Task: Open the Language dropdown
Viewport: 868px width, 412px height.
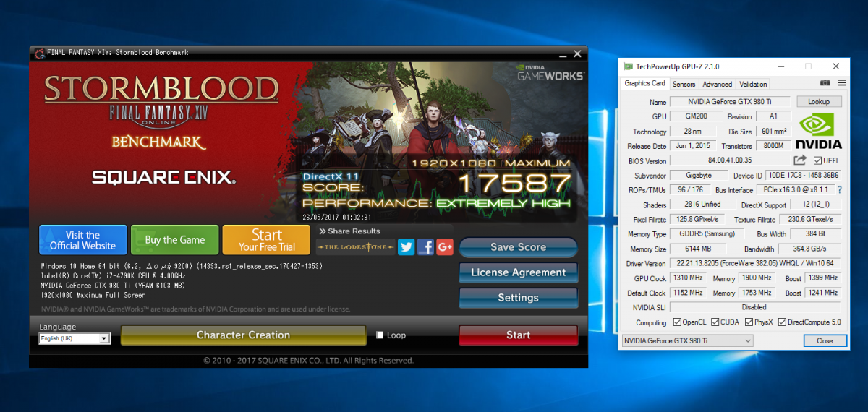Action: click(75, 338)
